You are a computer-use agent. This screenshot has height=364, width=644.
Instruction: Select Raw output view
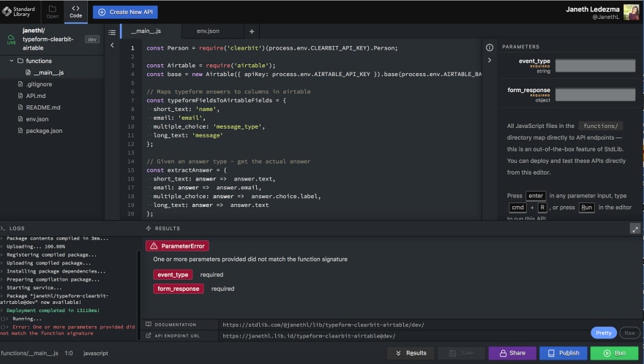tap(629, 333)
